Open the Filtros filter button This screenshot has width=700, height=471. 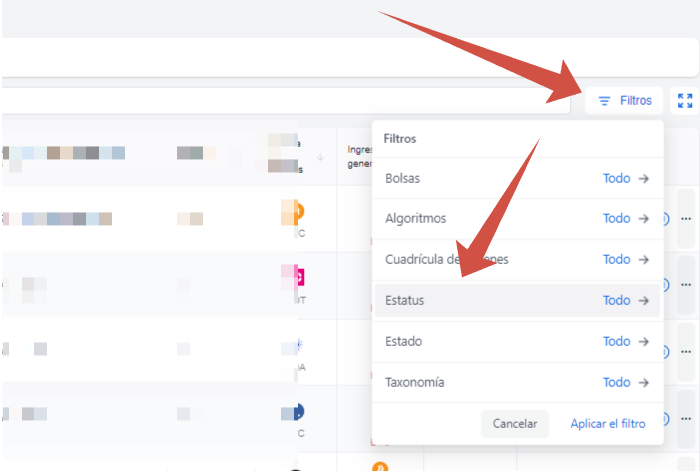pos(624,101)
